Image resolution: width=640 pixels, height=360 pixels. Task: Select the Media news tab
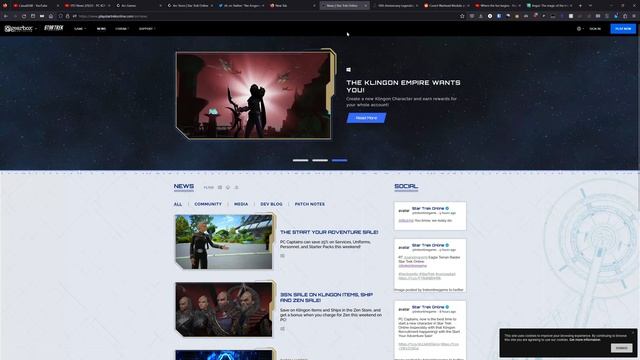pos(241,204)
